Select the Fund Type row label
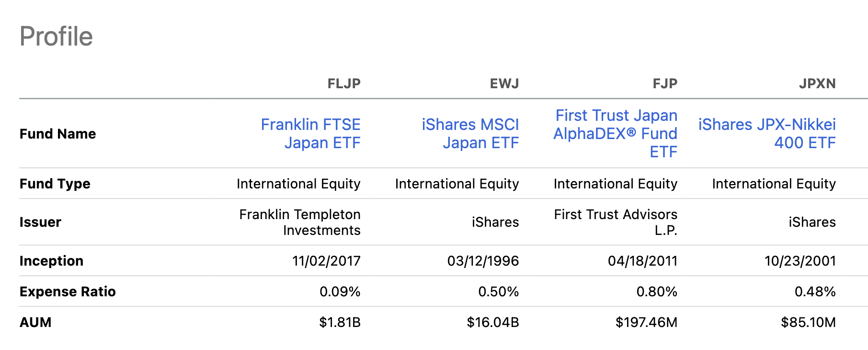 pyautogui.click(x=54, y=184)
